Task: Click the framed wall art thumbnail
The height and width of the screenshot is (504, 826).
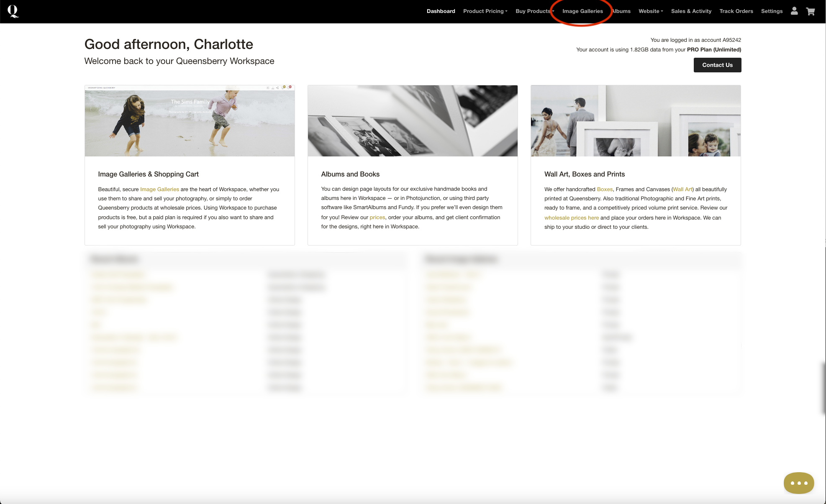Action: click(635, 121)
